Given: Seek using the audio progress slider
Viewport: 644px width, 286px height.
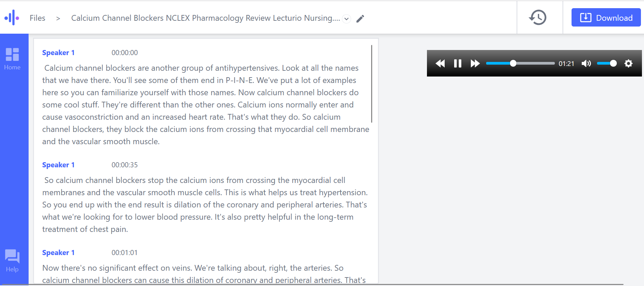Looking at the screenshot, I should point(521,64).
